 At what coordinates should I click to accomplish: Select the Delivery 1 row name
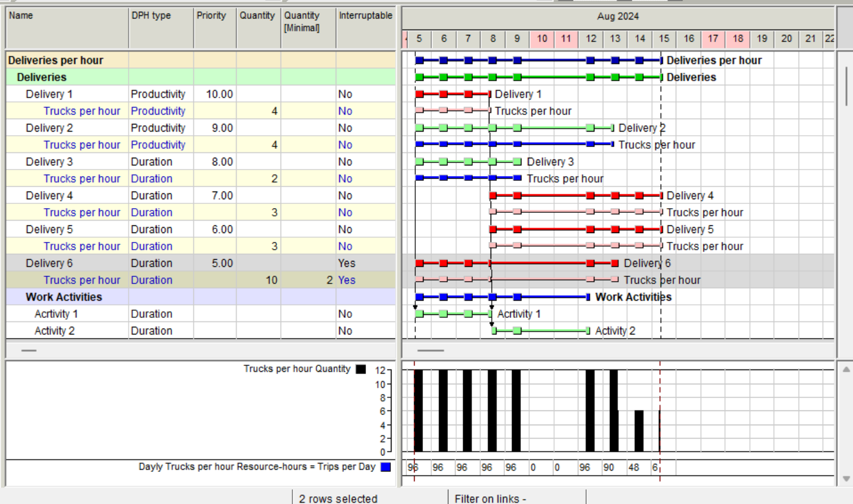coord(49,94)
